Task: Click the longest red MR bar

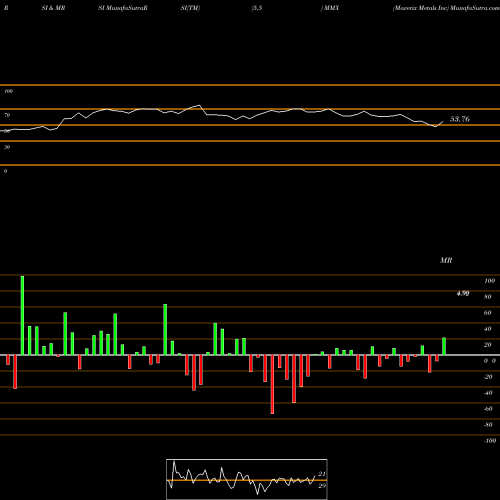Action: [272, 384]
